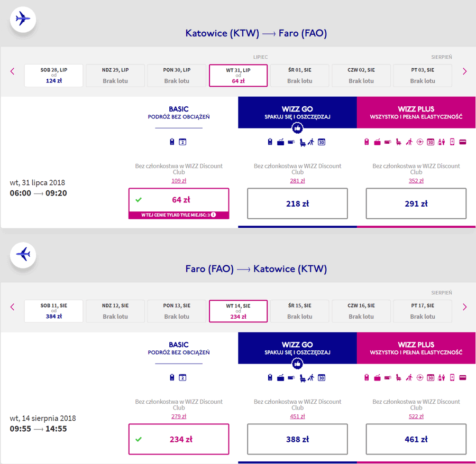
Task: Click return WIZZ PLUS column header
Action: (x=416, y=348)
